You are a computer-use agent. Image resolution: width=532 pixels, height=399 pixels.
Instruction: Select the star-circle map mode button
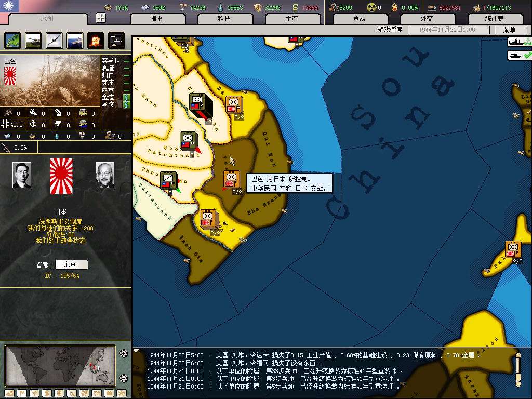pos(122,394)
